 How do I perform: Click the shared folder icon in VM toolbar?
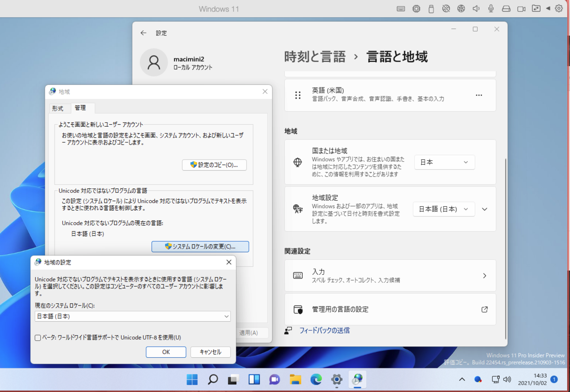[536, 9]
